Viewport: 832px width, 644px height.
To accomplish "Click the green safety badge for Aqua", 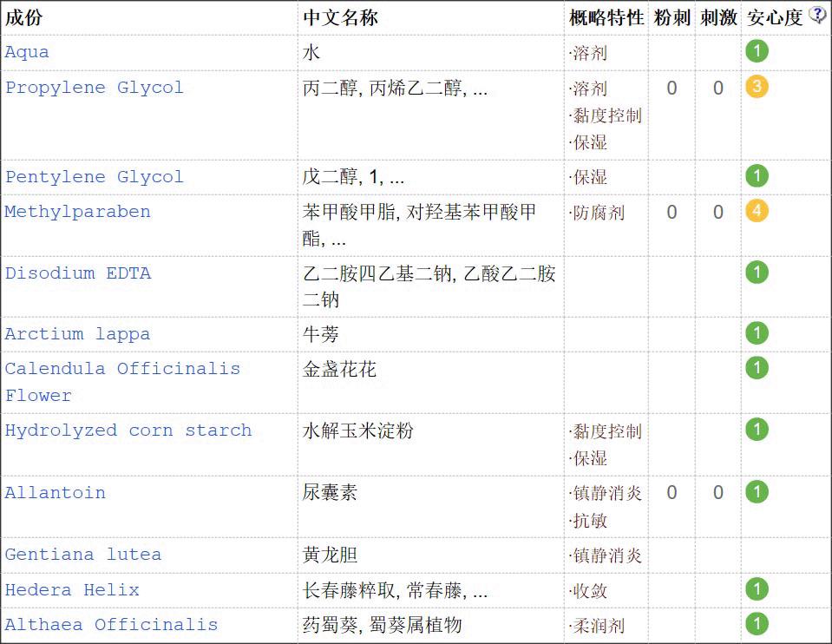I will 756,50.
